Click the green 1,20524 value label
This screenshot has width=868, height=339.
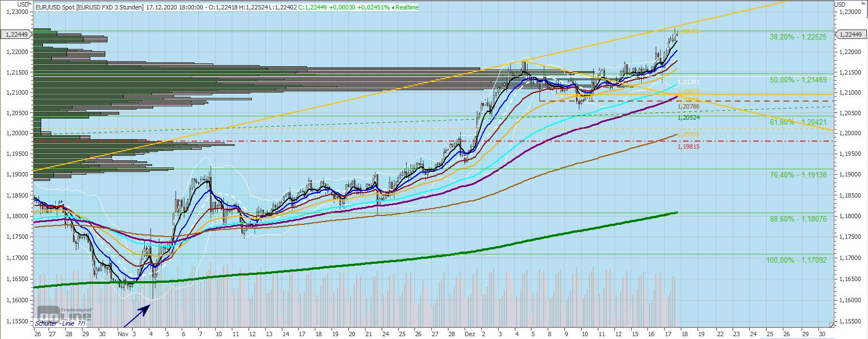[689, 118]
